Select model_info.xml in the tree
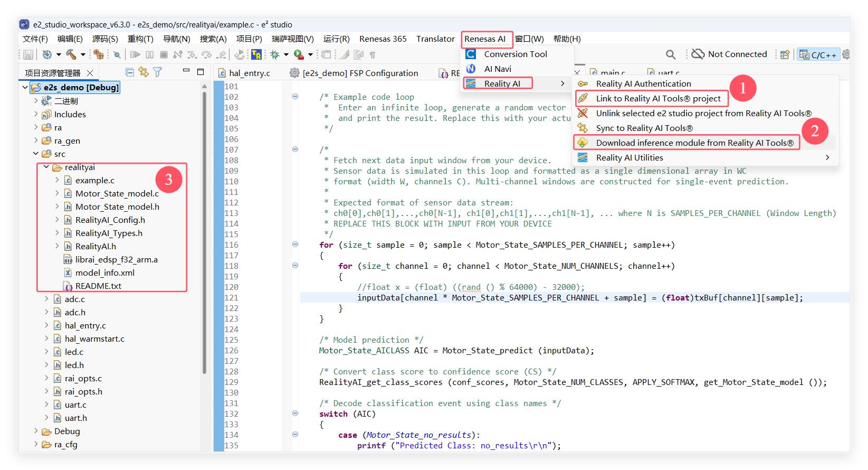 click(x=105, y=273)
